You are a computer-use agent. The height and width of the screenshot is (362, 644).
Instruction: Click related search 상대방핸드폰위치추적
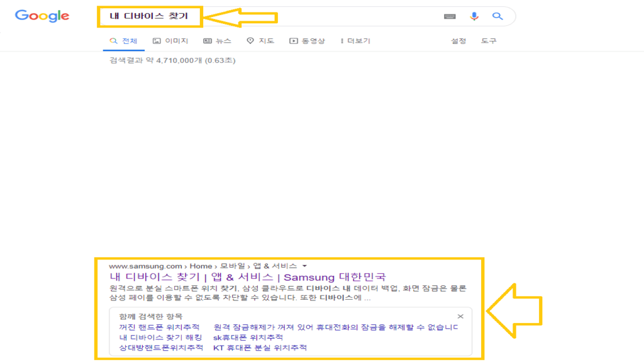point(161,348)
